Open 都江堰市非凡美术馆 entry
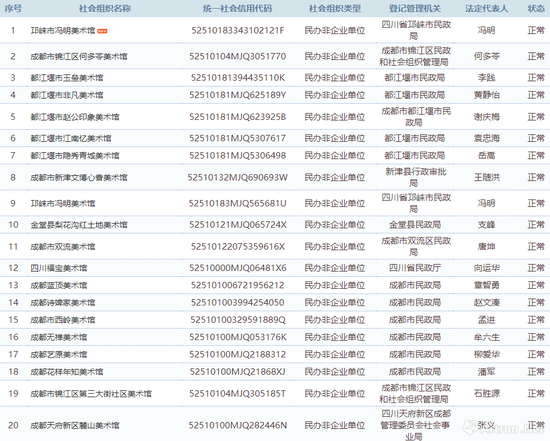 [x=67, y=95]
